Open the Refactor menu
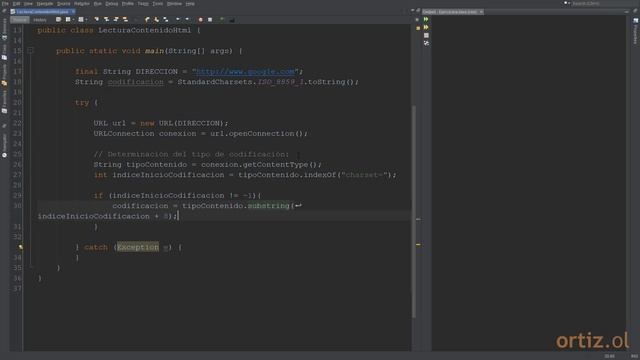640x360 pixels. [x=82, y=4]
